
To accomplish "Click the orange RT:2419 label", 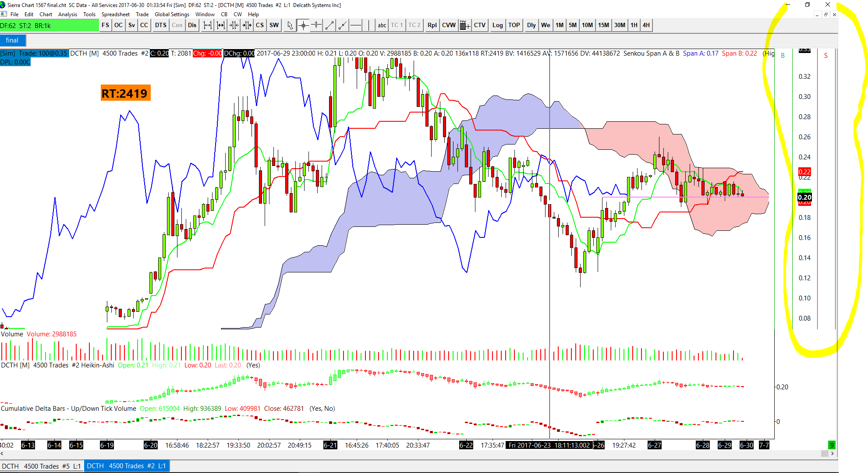I will pos(125,93).
